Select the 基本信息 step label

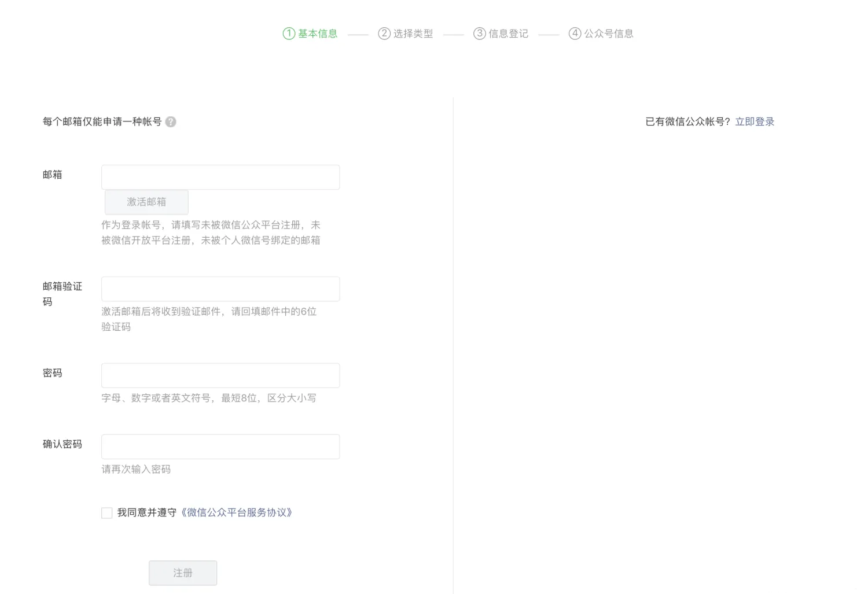(x=318, y=34)
